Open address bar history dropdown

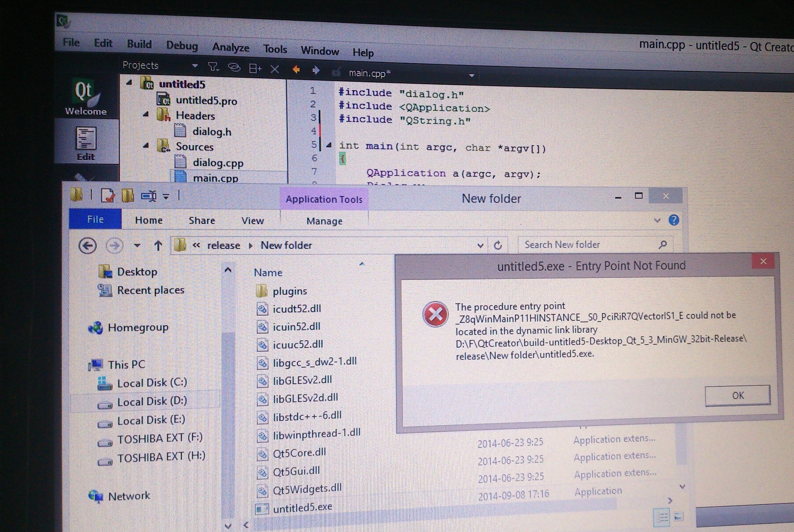[x=480, y=245]
